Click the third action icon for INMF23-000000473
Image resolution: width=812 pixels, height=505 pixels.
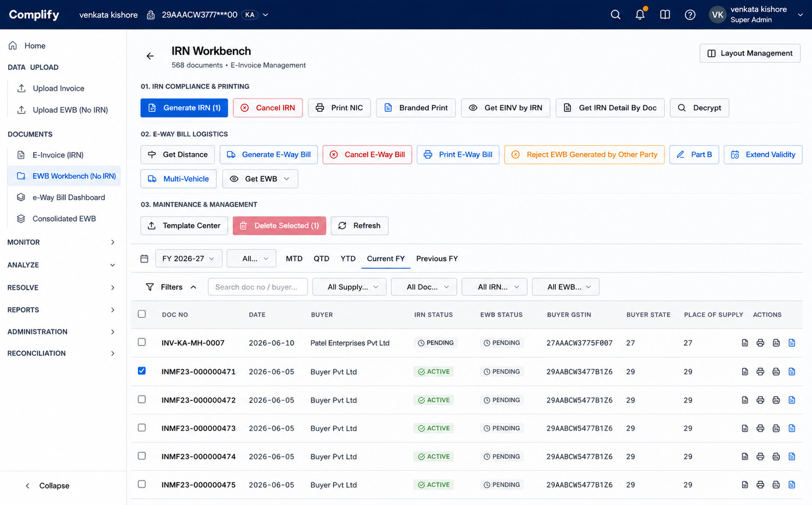(776, 428)
